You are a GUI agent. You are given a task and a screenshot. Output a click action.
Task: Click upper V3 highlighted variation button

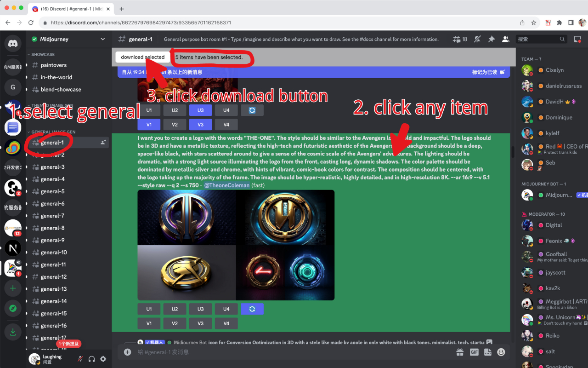(x=200, y=124)
